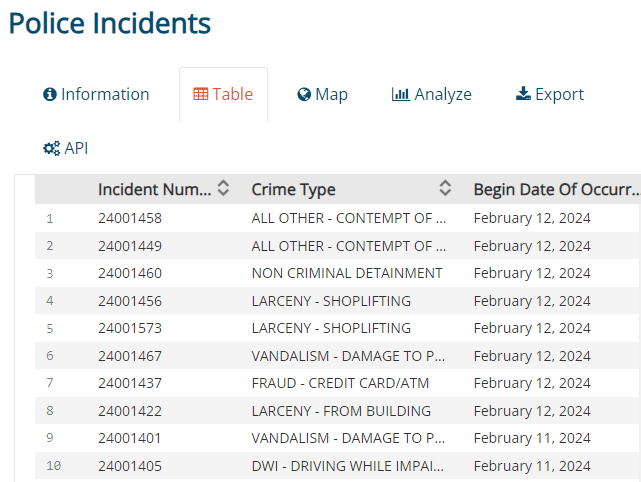Select Fraud - Credit Card/ATM crime cell
This screenshot has width=641, height=482.
tap(338, 383)
